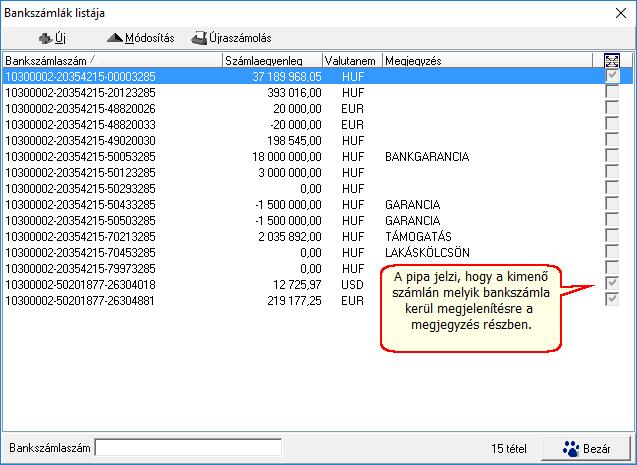Select row 10300002-20354215-50503285
This screenshot has width=637, height=465.
tap(318, 221)
